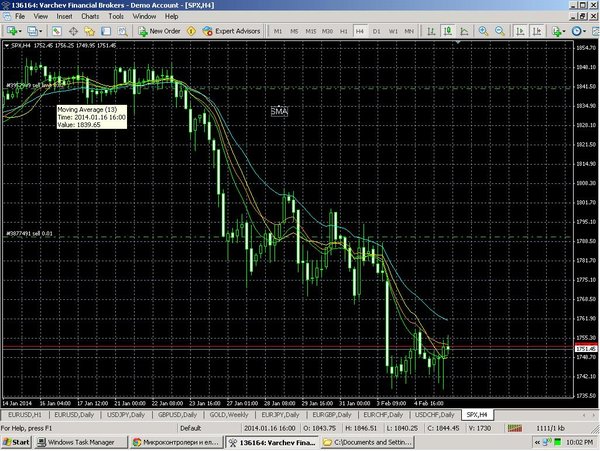Open the Charts menu
Screen dimensions: 600x451
tap(90, 16)
